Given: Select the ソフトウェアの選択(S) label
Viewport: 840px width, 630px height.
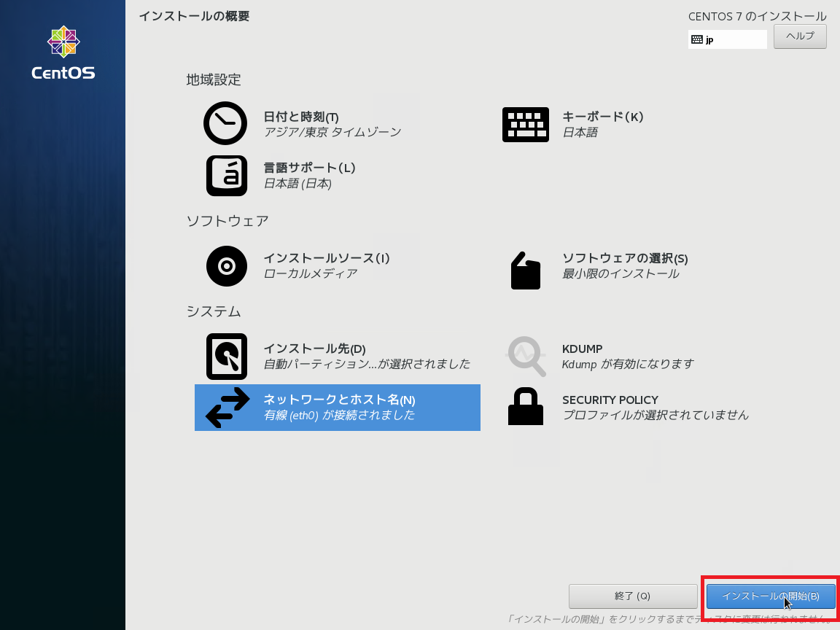Looking at the screenshot, I should [625, 258].
